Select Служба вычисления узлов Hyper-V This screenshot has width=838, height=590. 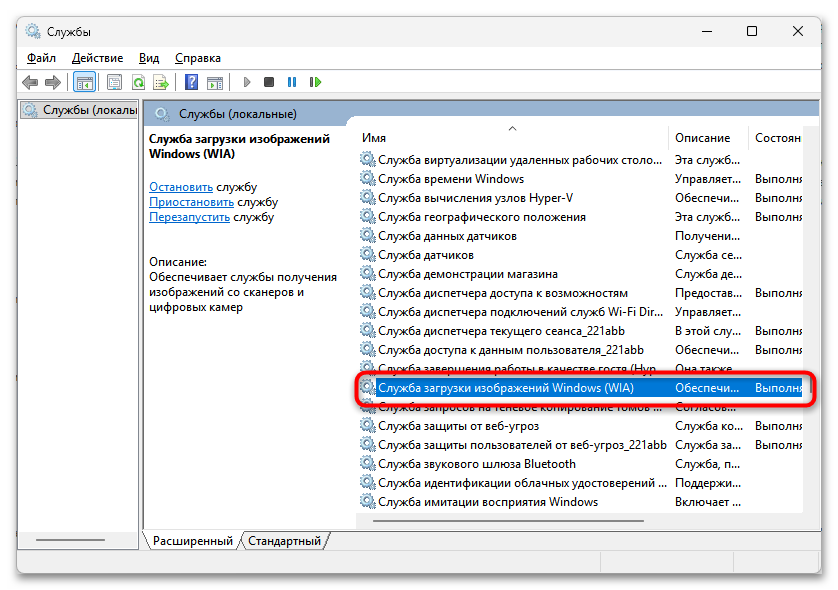pos(580,198)
